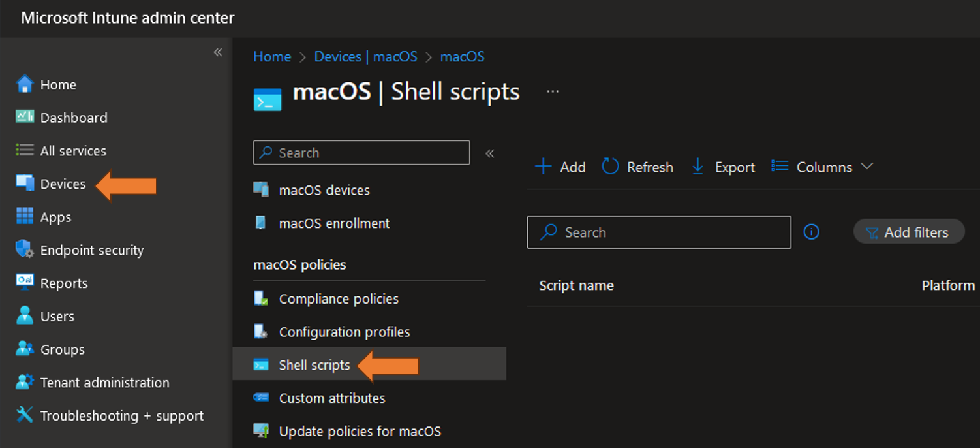Viewport: 980px width, 448px height.
Task: Select the Devices icon in sidebar
Action: (x=23, y=184)
